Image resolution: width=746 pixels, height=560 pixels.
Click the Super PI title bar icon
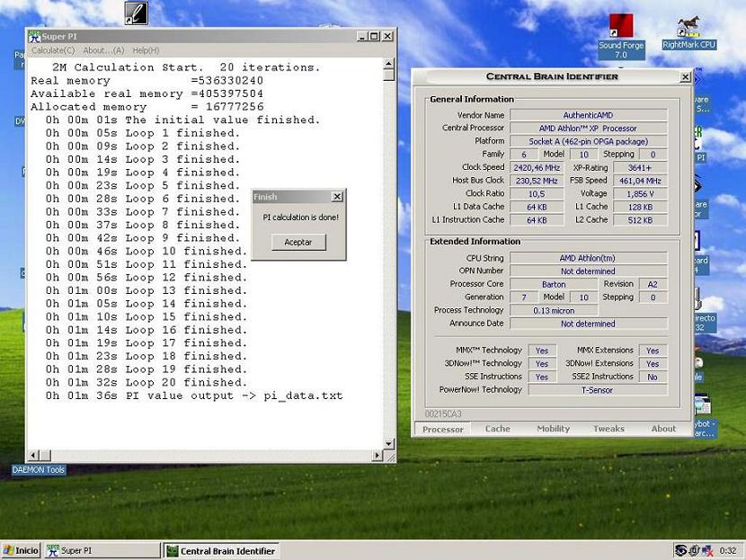(x=34, y=36)
